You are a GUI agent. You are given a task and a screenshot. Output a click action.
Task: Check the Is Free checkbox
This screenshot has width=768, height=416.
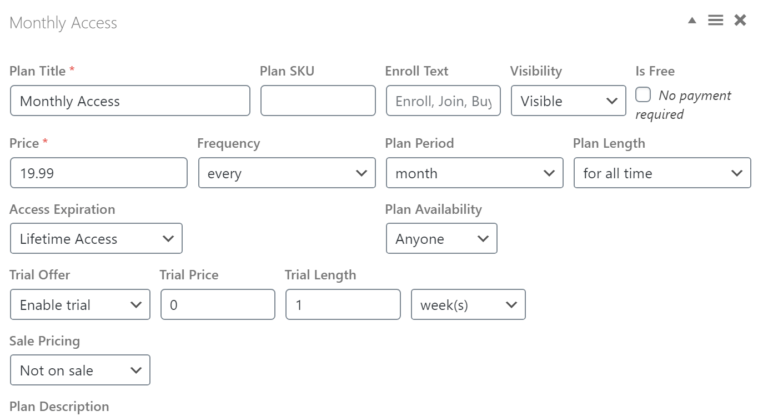(x=644, y=95)
